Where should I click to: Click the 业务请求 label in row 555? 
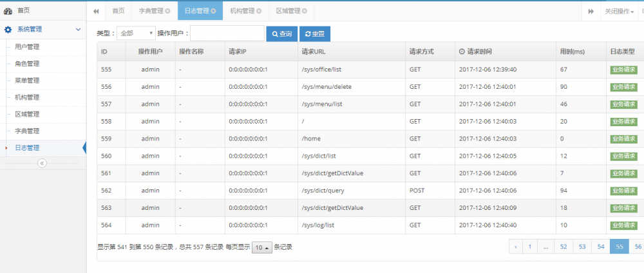click(623, 70)
